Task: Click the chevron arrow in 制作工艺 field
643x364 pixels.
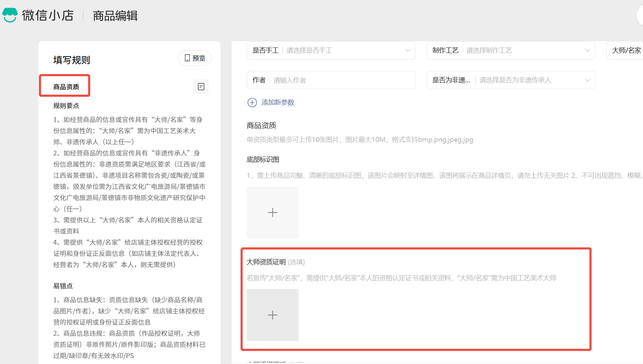Action: 587,51
